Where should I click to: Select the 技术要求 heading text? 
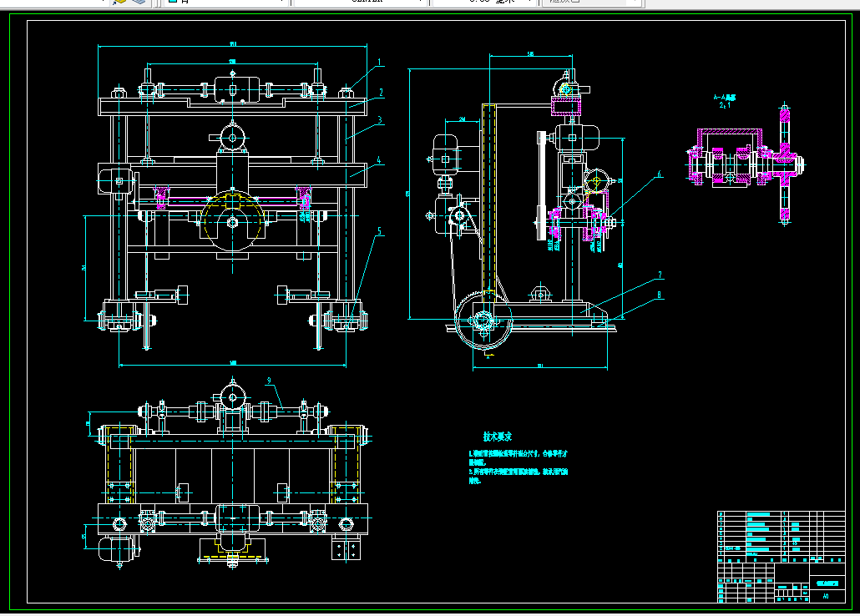tap(498, 437)
